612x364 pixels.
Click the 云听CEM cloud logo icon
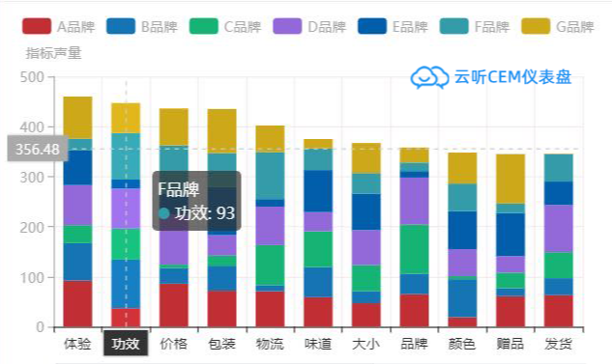(x=429, y=77)
